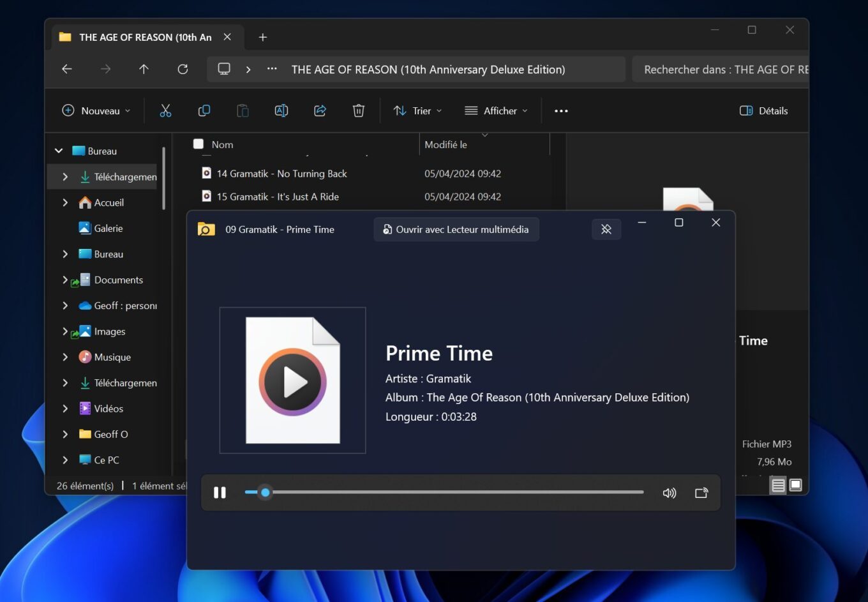Image resolution: width=868 pixels, height=602 pixels.
Task: Open the more options ellipsis menu
Action: [x=561, y=110]
